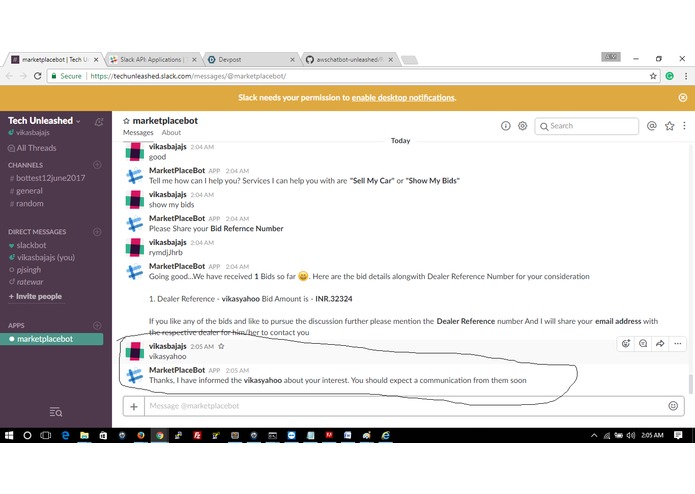Click the browser address bar URL
Screen dimensions: 695x494
(x=188, y=76)
